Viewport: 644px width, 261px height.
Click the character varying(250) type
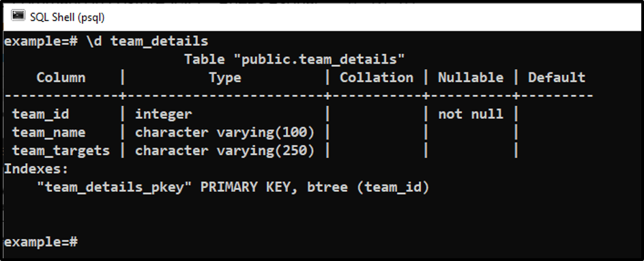click(x=224, y=151)
